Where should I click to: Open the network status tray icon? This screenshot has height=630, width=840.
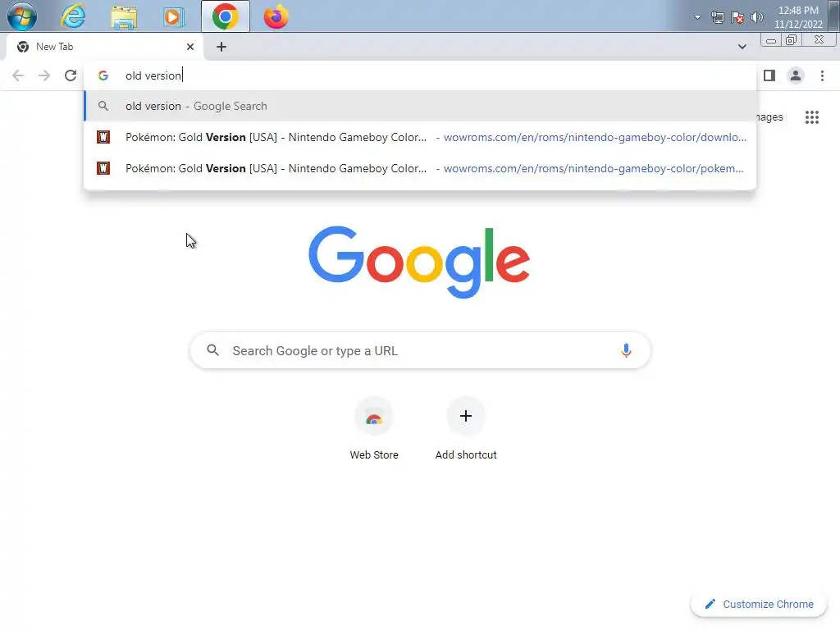pyautogui.click(x=717, y=18)
